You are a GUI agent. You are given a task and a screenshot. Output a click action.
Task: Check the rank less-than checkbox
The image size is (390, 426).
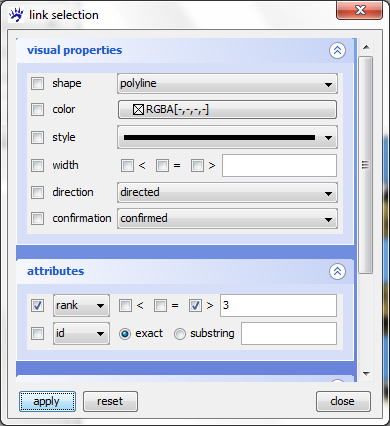pyautogui.click(x=125, y=305)
